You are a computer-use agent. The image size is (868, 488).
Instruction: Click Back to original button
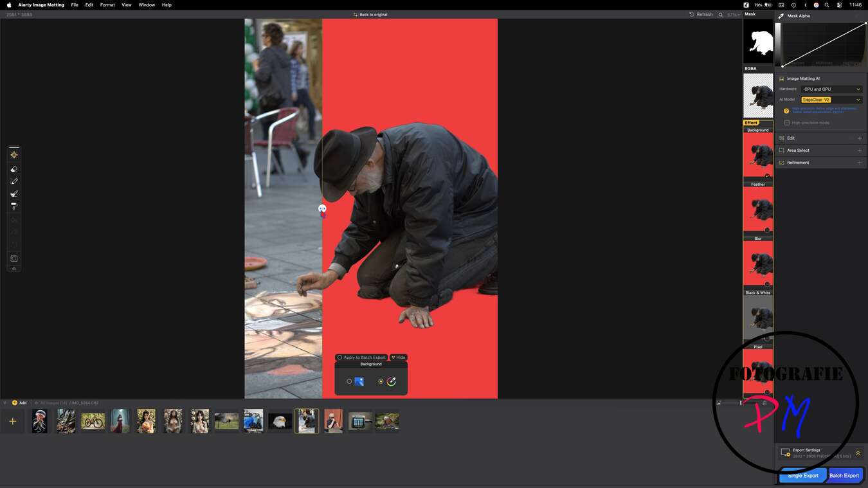pos(370,14)
